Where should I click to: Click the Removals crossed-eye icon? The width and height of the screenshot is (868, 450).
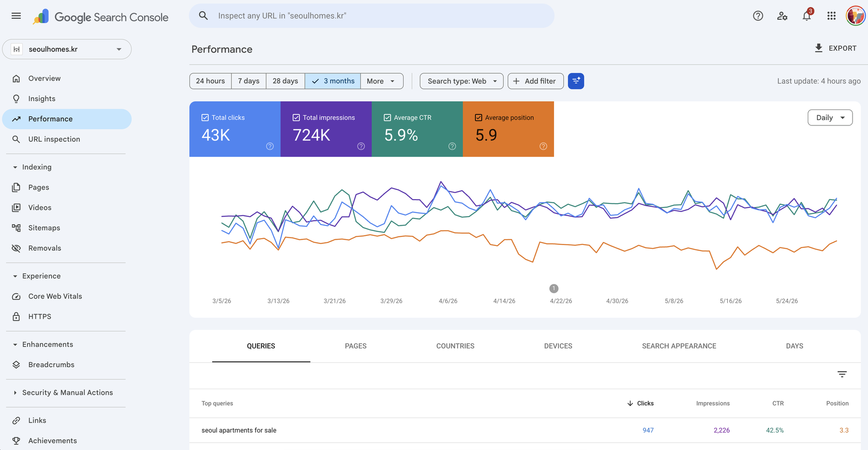16,248
